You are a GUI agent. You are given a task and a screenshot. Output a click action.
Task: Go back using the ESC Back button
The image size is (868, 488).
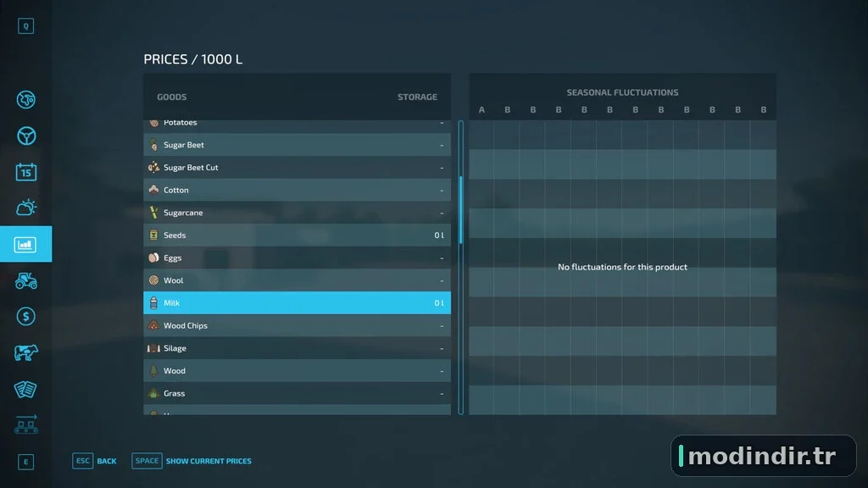click(95, 461)
